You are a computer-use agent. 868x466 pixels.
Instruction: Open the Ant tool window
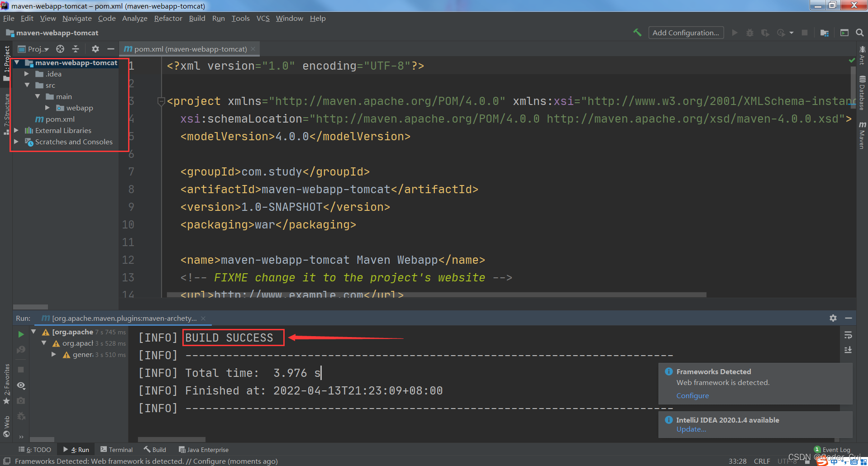(862, 55)
